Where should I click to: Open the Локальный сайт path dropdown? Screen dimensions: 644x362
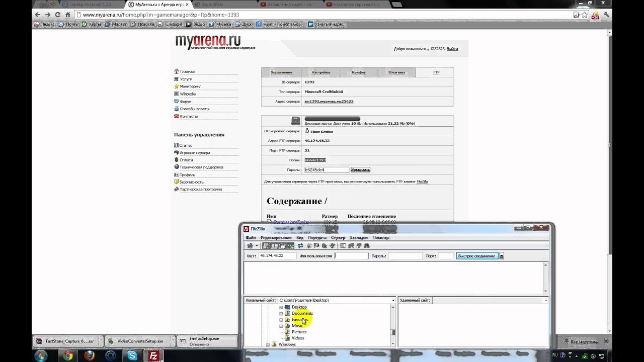coord(393,300)
